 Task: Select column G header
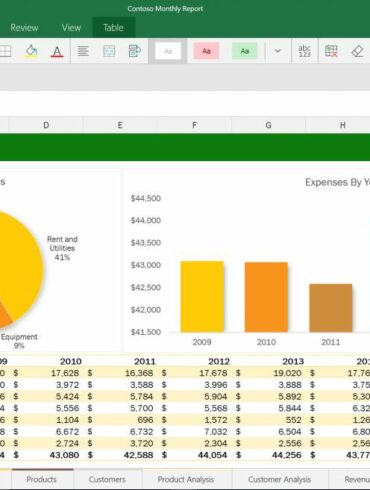[x=268, y=125]
